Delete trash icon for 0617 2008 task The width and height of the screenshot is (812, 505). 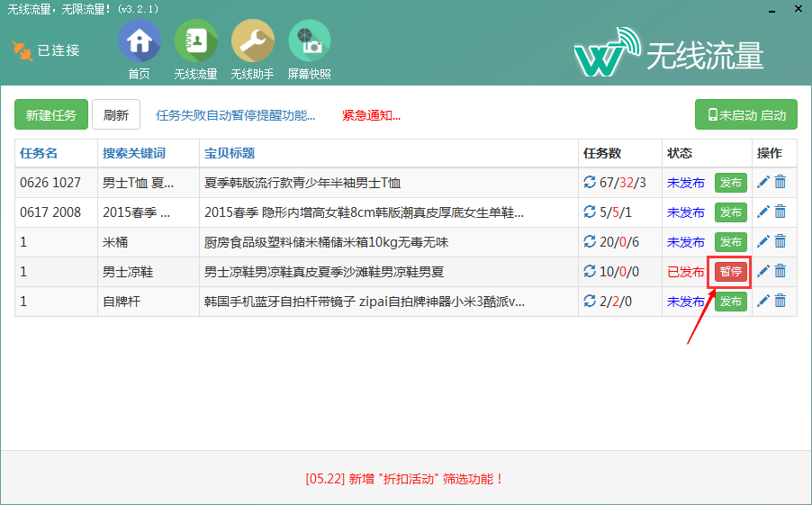[780, 212]
